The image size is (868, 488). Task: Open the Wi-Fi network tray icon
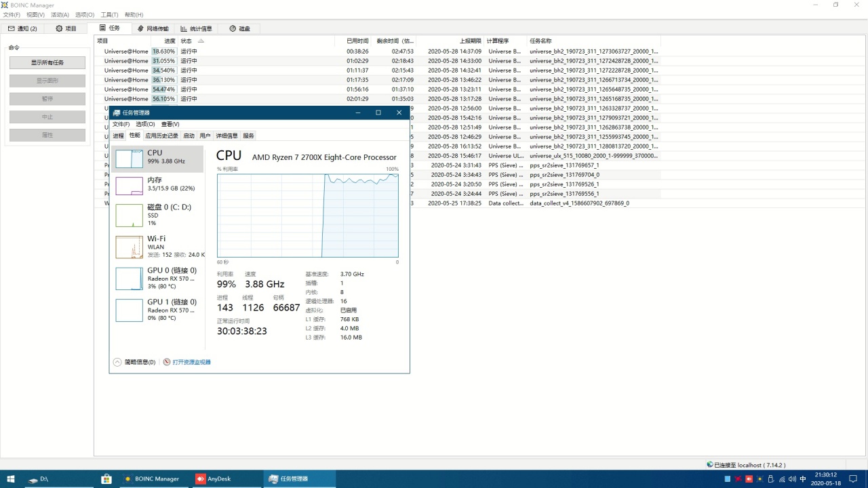pos(782,479)
